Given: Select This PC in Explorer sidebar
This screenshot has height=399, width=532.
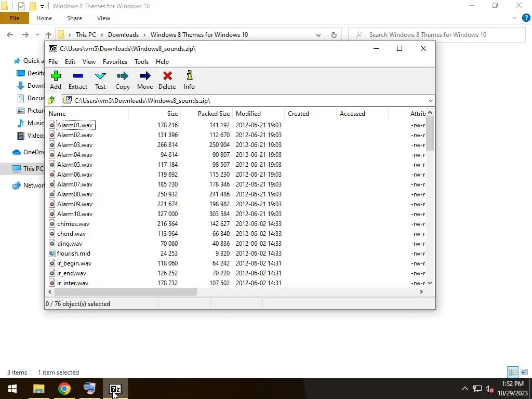Looking at the screenshot, I should [28, 169].
